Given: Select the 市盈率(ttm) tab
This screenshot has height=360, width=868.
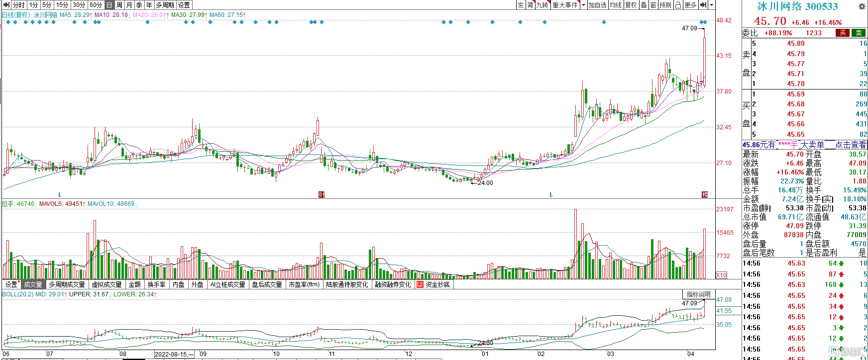Looking at the screenshot, I should pyautogui.click(x=304, y=284).
